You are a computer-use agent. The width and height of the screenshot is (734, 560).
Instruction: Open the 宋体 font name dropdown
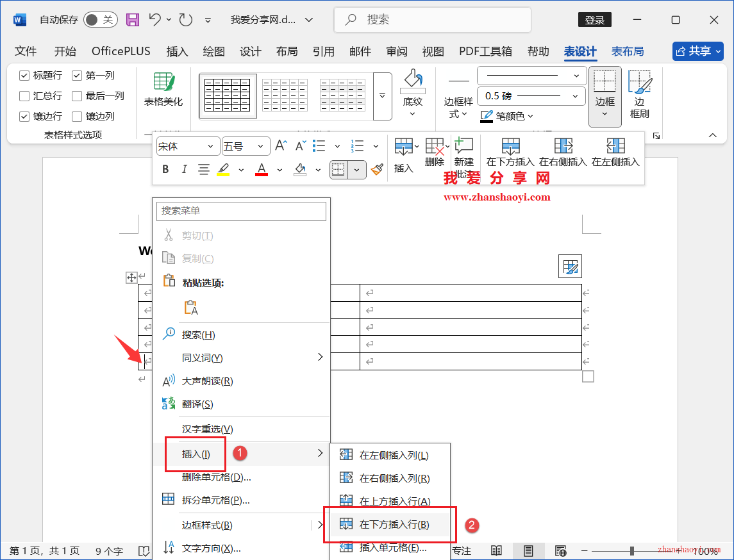[x=211, y=147]
